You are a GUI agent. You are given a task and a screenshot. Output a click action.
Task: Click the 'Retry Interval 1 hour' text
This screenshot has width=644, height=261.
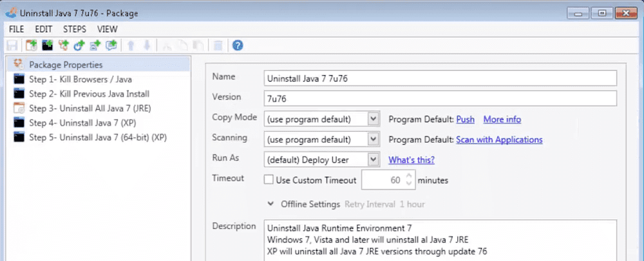point(384,204)
